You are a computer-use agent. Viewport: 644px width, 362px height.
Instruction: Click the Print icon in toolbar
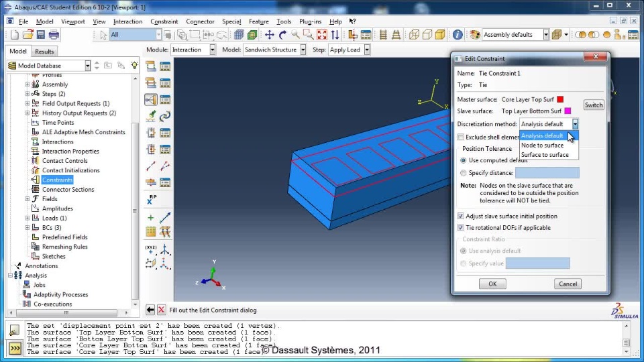click(54, 35)
